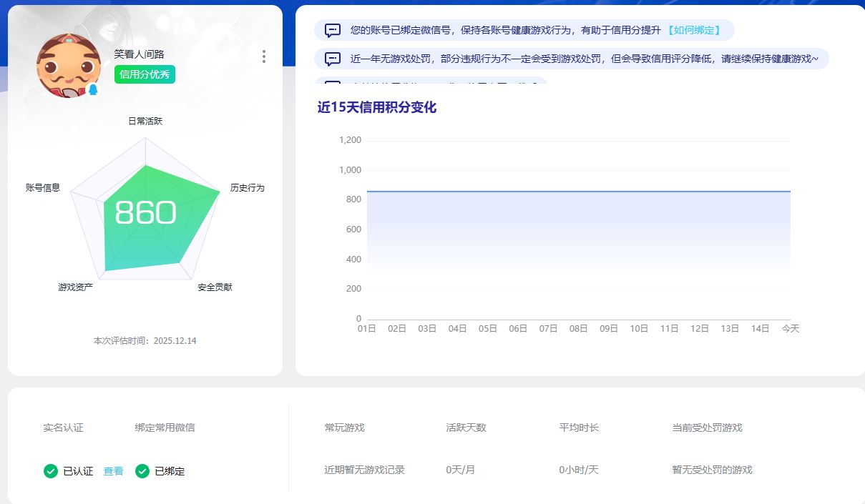Click the QQ penguin icon on the avatar
This screenshot has height=504, width=865.
click(x=92, y=91)
